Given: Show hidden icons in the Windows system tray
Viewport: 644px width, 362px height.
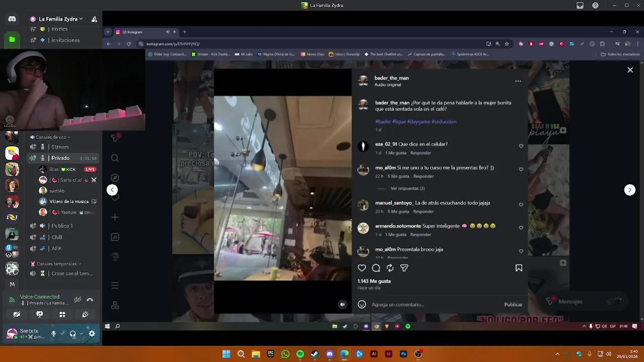Looking at the screenshot, I should (x=557, y=354).
